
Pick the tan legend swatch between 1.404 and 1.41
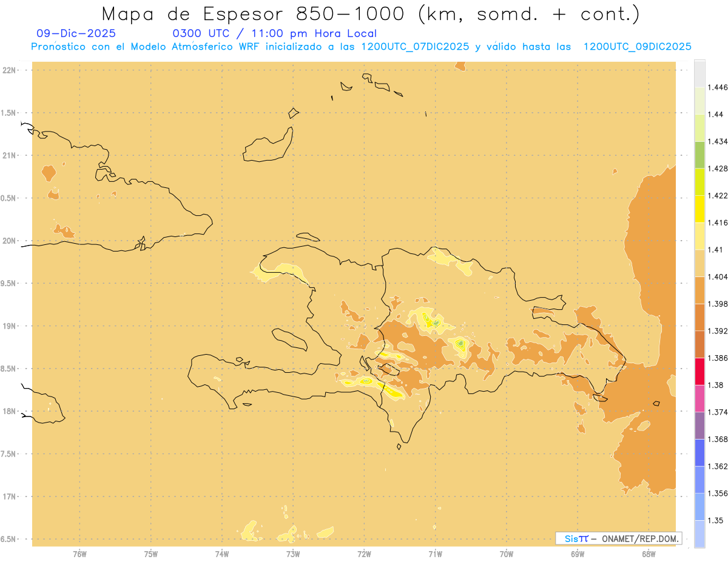click(699, 263)
